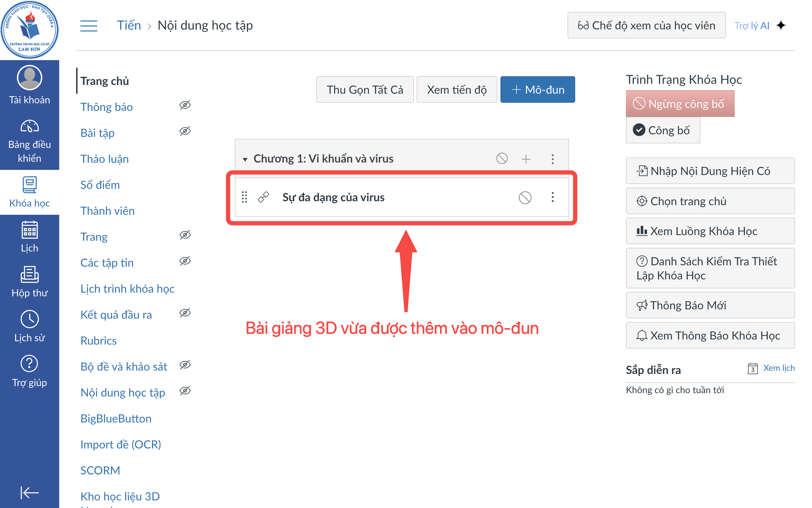Collapse the global navigation sidebar
Viewport: 812px width, 508px height.
tap(30, 492)
